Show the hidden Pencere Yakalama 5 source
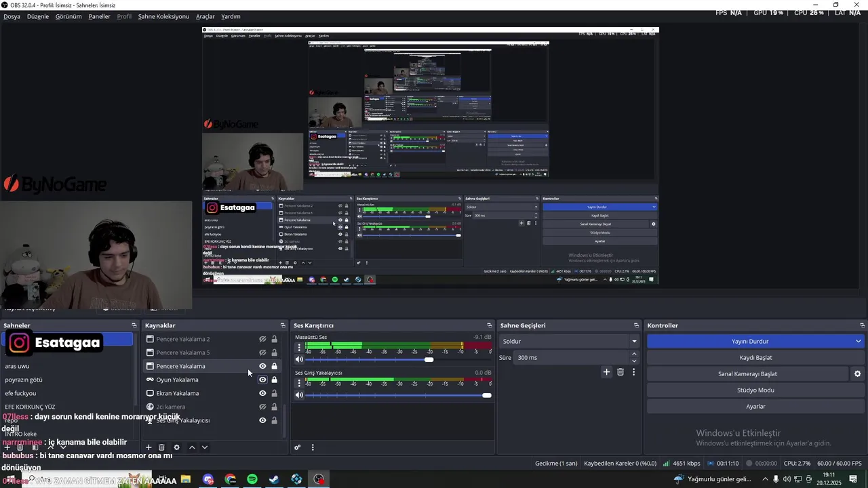This screenshot has height=488, width=868. click(x=262, y=352)
